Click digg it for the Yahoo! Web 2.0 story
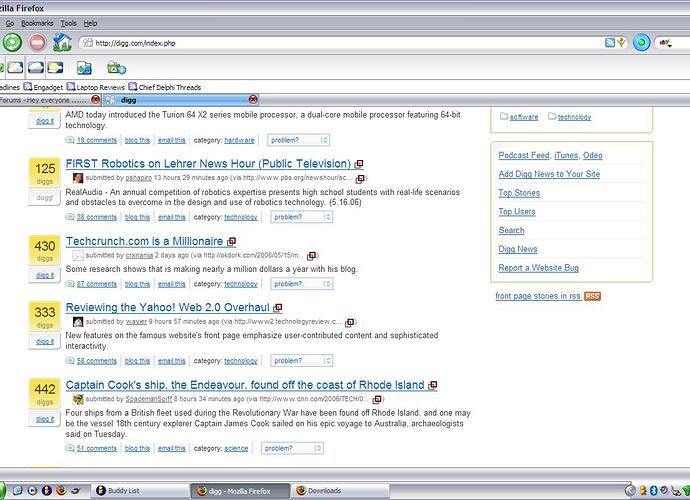Viewport: 690px width, 500px height. [45, 342]
